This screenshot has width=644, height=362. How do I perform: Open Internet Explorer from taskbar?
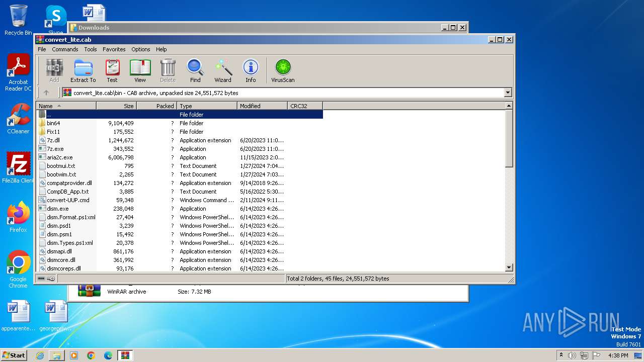click(40, 355)
